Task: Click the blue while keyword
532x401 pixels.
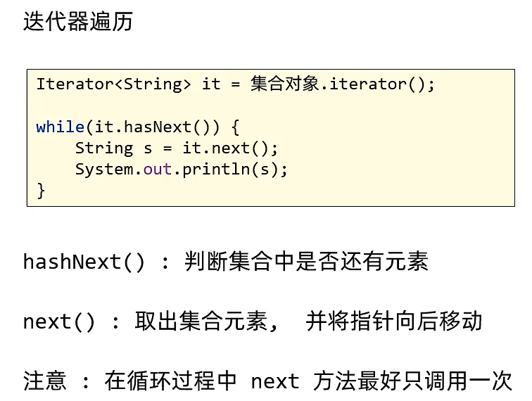Action: [60, 127]
